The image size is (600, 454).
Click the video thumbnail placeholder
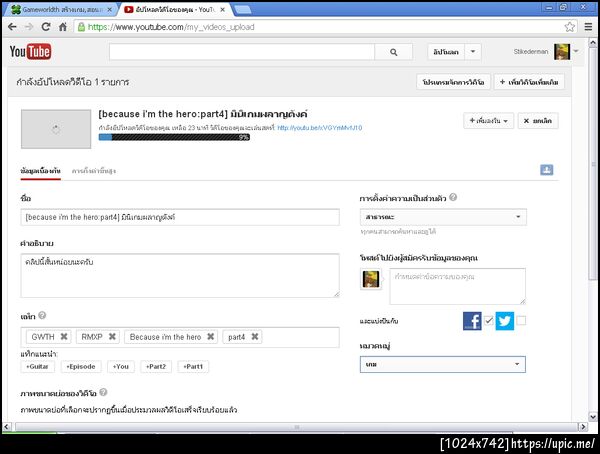pos(56,129)
